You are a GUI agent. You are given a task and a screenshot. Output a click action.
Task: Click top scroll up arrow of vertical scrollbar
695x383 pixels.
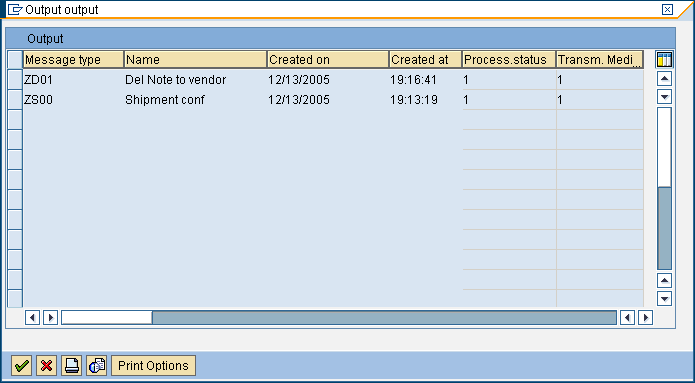664,79
